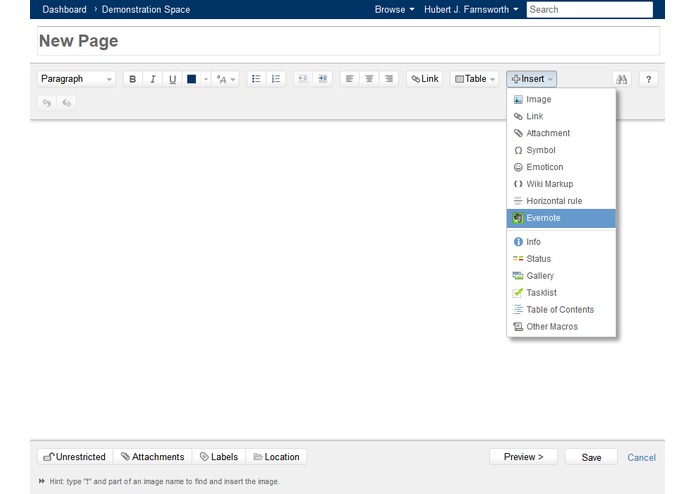
Task: Outdent the current paragraph
Action: [x=303, y=79]
